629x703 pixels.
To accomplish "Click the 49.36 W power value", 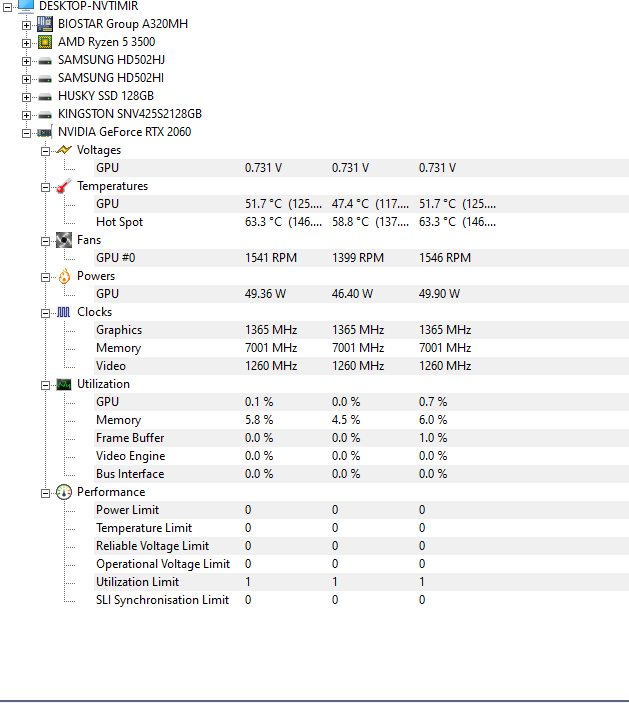I will [x=265, y=294].
